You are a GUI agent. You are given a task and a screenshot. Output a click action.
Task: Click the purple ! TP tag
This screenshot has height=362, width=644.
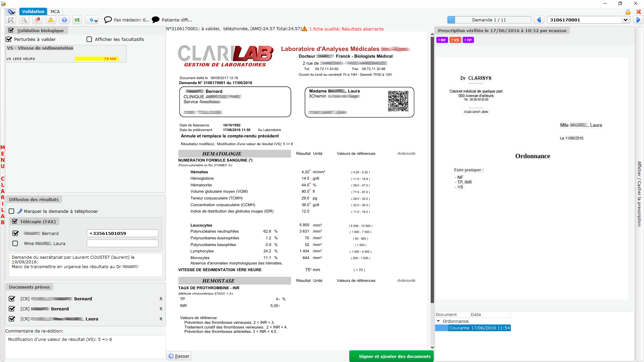click(468, 40)
